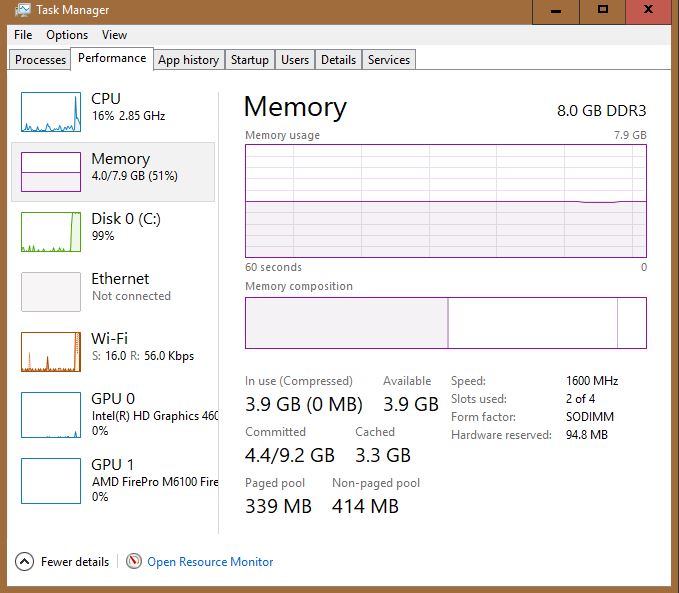Click the Memory heading title
The height and width of the screenshot is (593, 679).
tap(295, 107)
